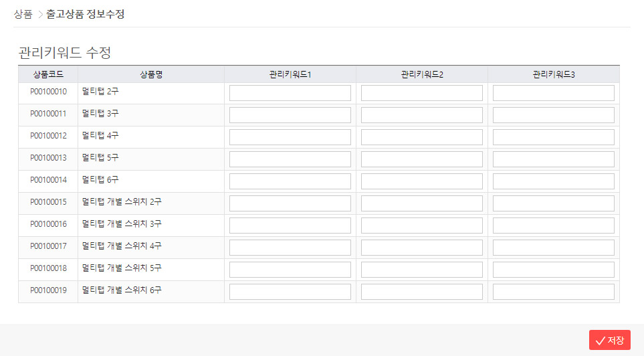644x356 pixels.
Task: Select 관리키워드2 input for 개별 스위치 4구
Action: coord(421,248)
